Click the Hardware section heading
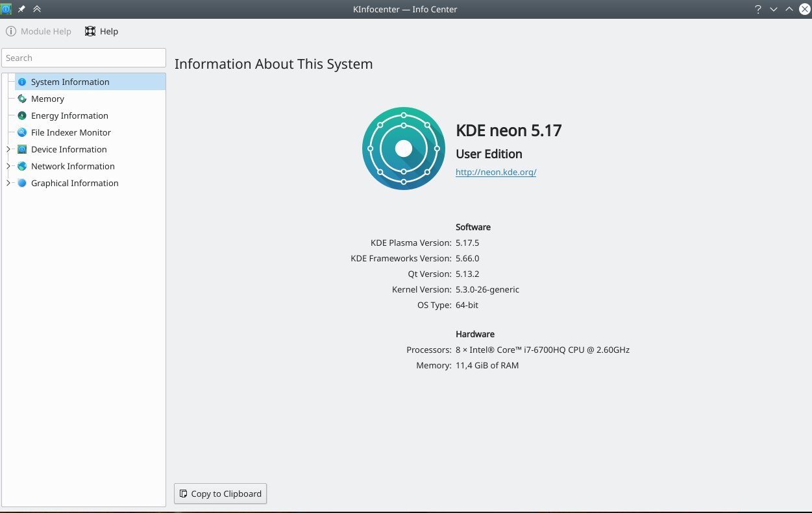This screenshot has height=513, width=812. pyautogui.click(x=475, y=334)
